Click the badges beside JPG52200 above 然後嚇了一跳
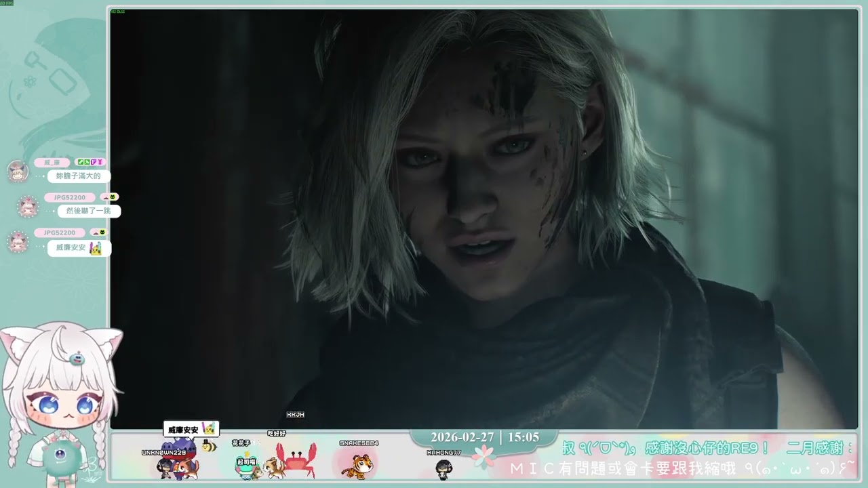The image size is (868, 488). (110, 197)
